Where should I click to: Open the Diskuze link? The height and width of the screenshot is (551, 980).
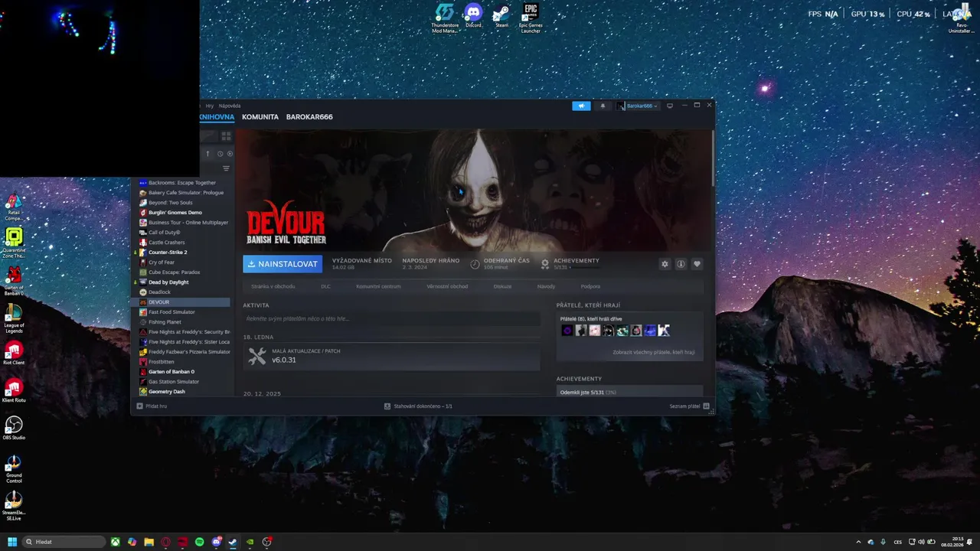[x=502, y=286]
